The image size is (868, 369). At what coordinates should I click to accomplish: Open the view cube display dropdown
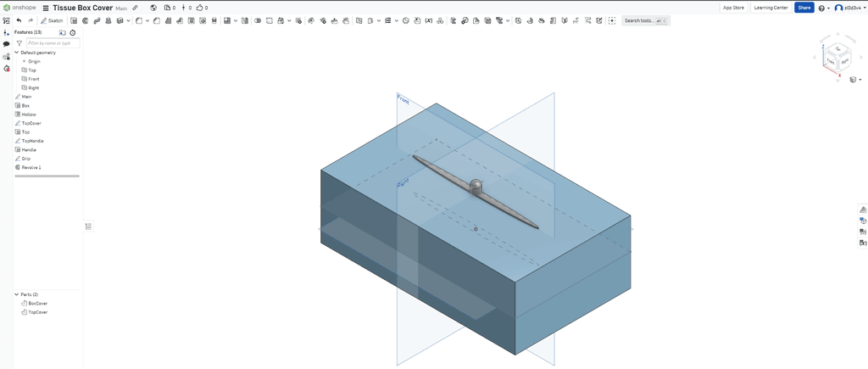click(855, 80)
